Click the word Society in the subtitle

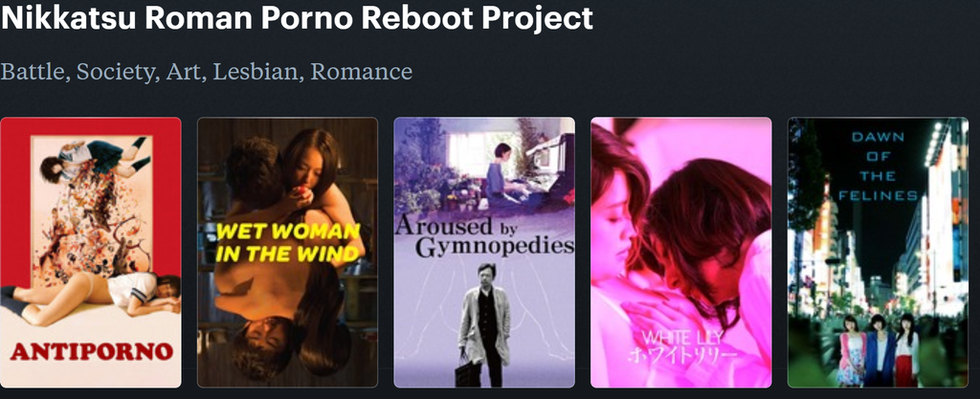[115, 71]
